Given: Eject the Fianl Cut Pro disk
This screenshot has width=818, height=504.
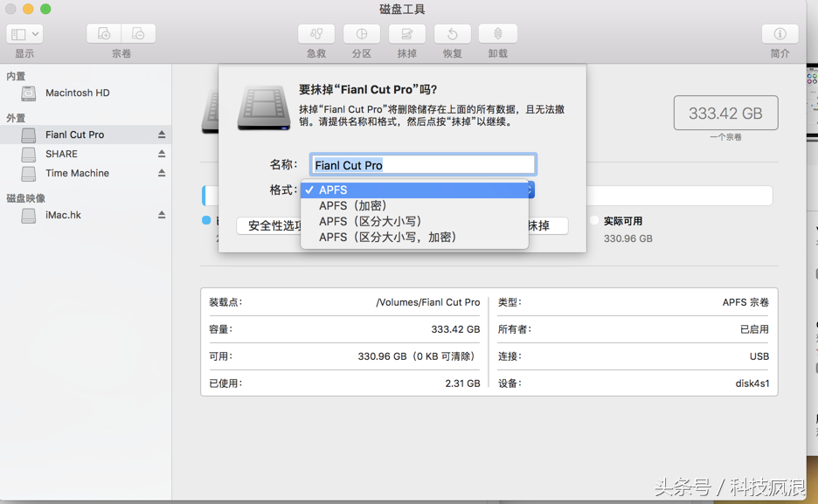Looking at the screenshot, I should coord(162,135).
